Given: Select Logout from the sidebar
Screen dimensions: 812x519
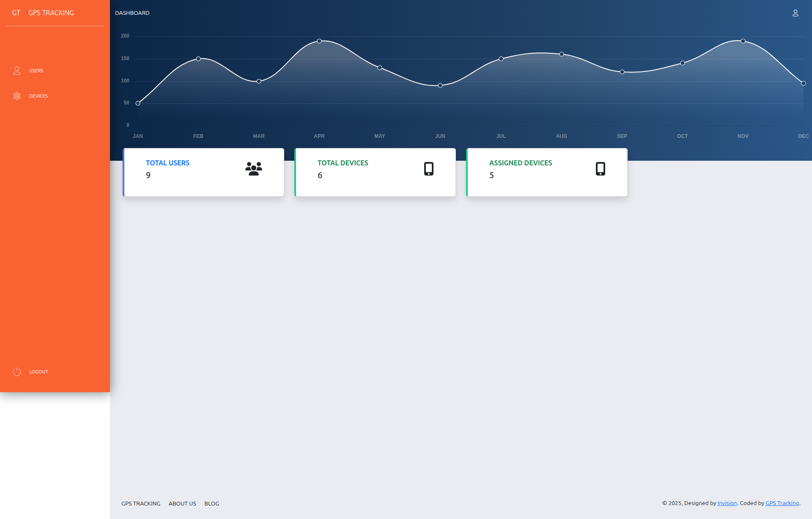Looking at the screenshot, I should coord(38,372).
